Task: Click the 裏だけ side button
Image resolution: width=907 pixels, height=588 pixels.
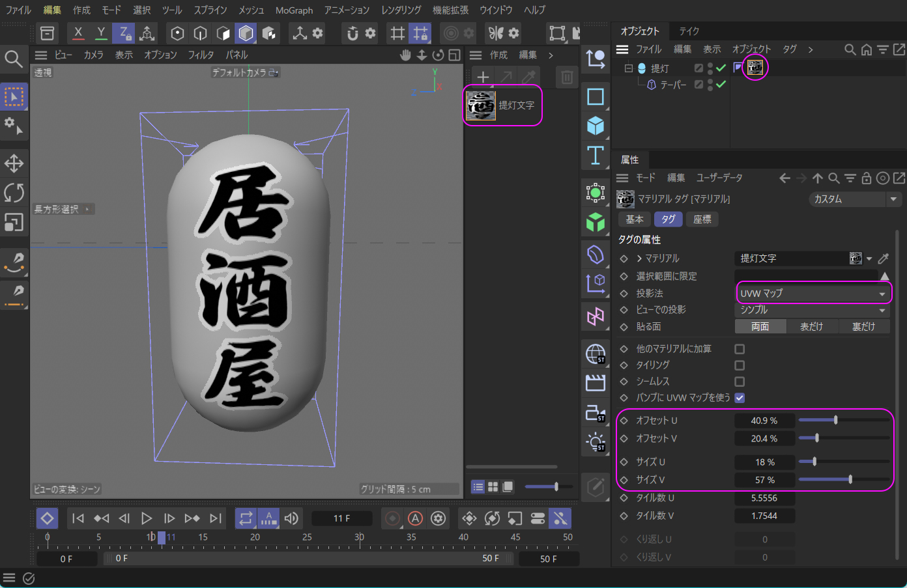Action: tap(863, 327)
